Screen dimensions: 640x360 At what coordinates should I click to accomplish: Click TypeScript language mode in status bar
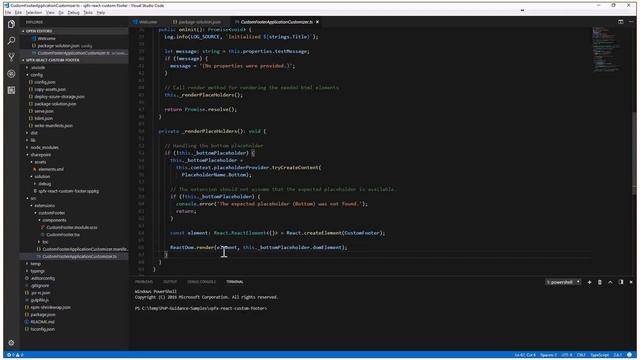(x=600, y=355)
